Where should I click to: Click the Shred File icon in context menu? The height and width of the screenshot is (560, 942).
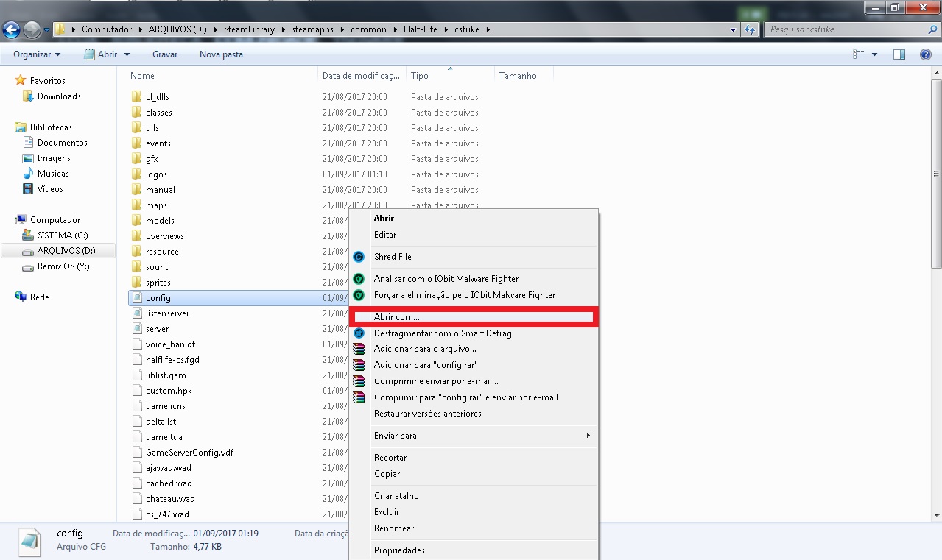click(x=359, y=257)
